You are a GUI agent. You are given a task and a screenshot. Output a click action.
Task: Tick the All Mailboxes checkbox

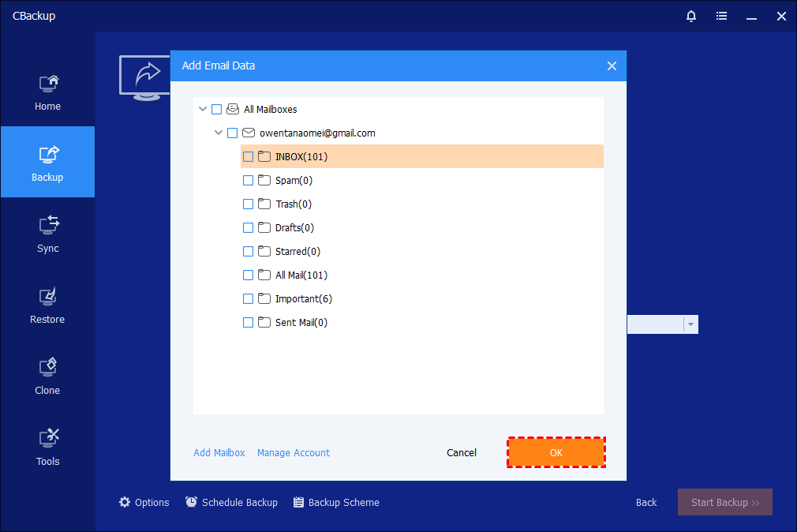217,110
